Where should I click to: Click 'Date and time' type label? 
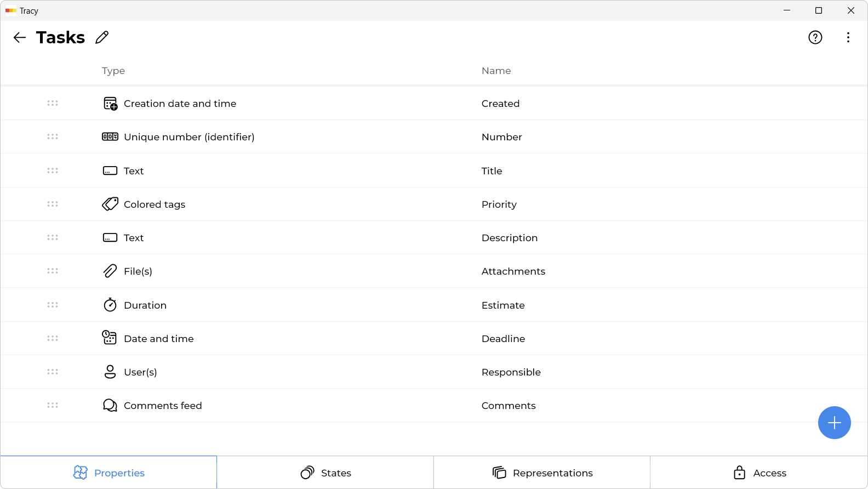159,339
